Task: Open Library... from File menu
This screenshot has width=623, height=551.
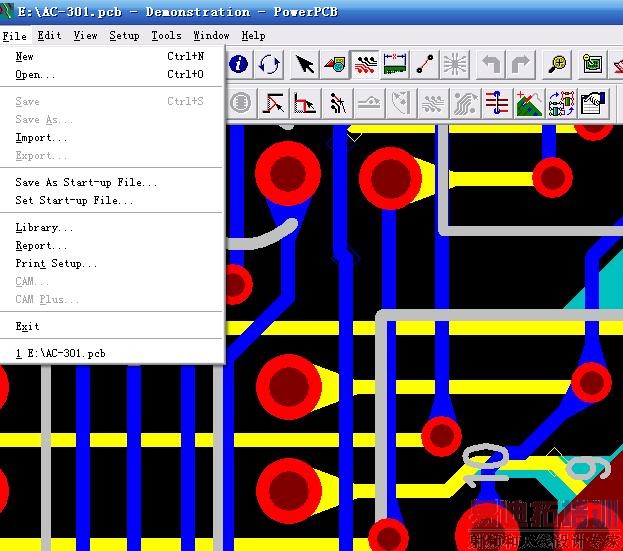Action: [44, 227]
